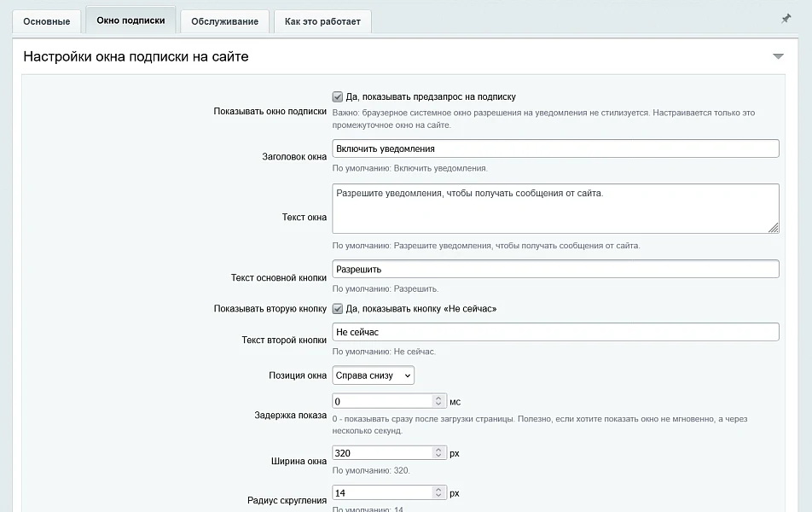This screenshot has width=812, height=512.
Task: Click the Позиция окна label
Action: 298,375
